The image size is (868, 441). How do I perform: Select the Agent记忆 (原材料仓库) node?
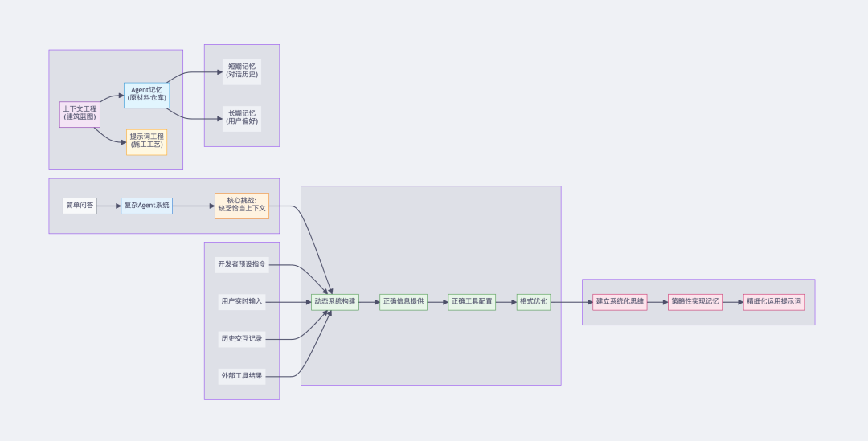(x=146, y=95)
